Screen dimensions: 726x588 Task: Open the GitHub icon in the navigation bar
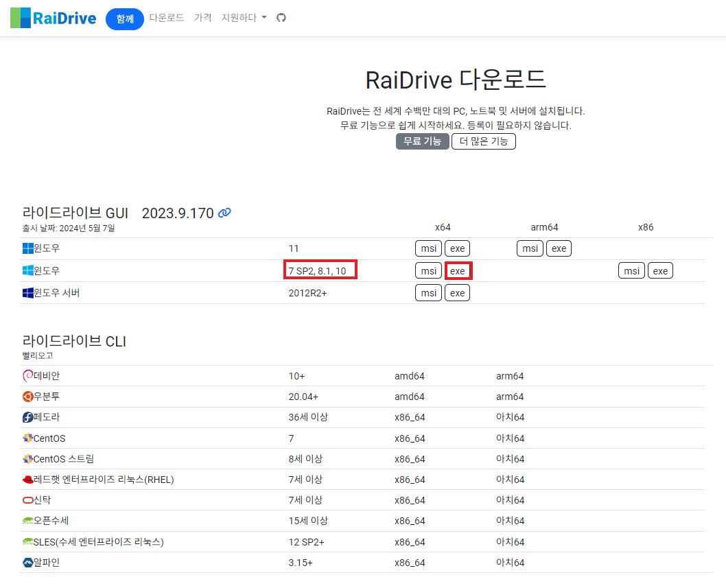coord(281,19)
